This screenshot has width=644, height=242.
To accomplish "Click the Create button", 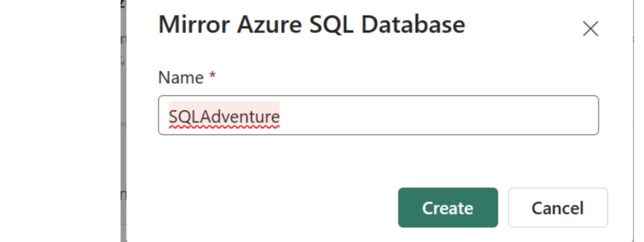I will coord(448,207).
